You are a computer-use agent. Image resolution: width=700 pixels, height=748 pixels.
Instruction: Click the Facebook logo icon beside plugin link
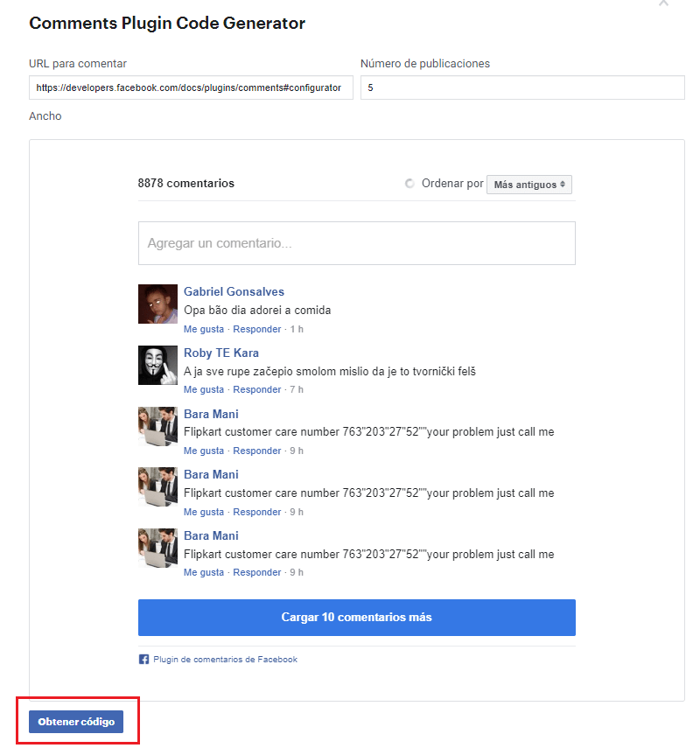point(143,660)
